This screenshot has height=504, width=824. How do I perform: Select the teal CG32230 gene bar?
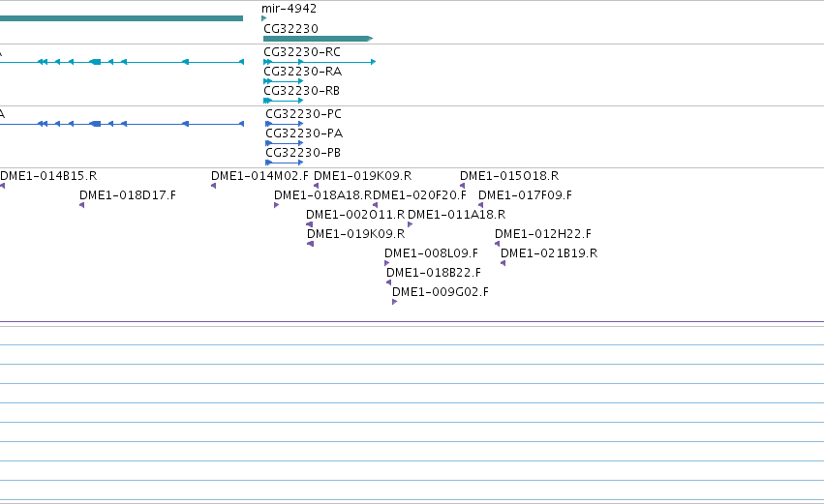318,39
